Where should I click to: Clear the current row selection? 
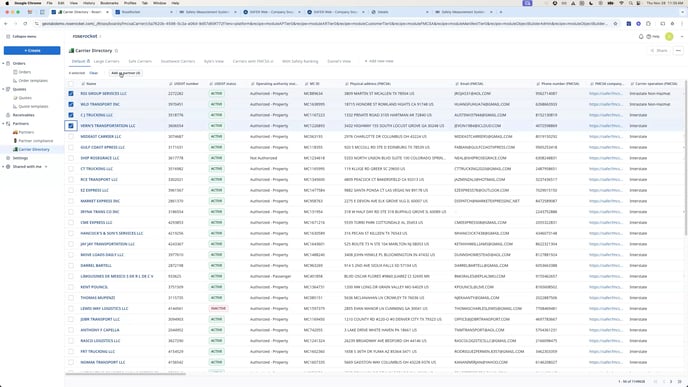coord(93,73)
